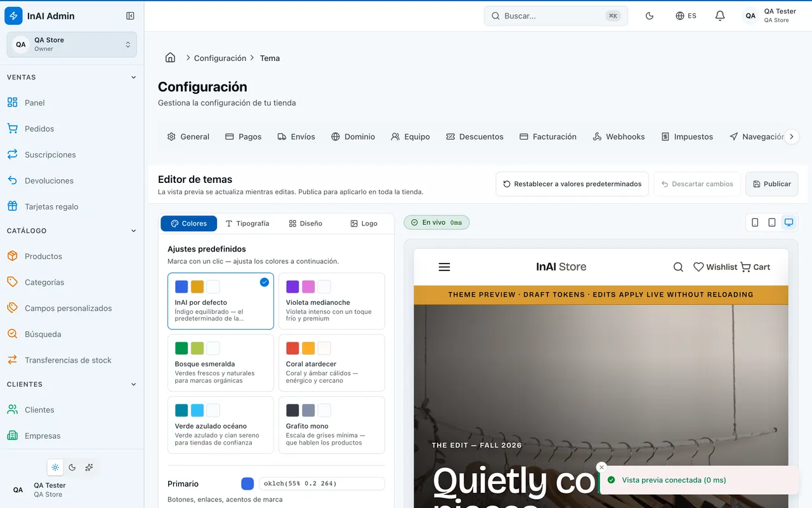This screenshot has width=812, height=508.
Task: Click the InAI Admin lightning logo
Action: (13, 16)
